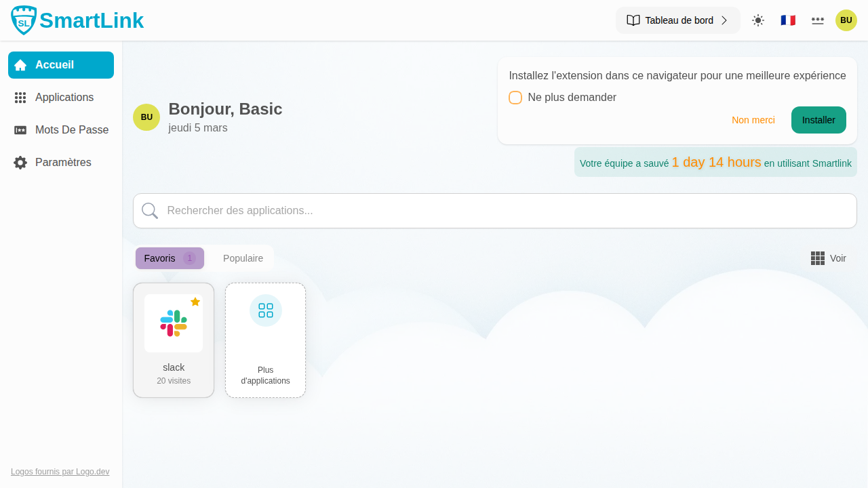The height and width of the screenshot is (488, 868).
Task: Unfavorite slack using the star icon
Action: click(x=195, y=302)
